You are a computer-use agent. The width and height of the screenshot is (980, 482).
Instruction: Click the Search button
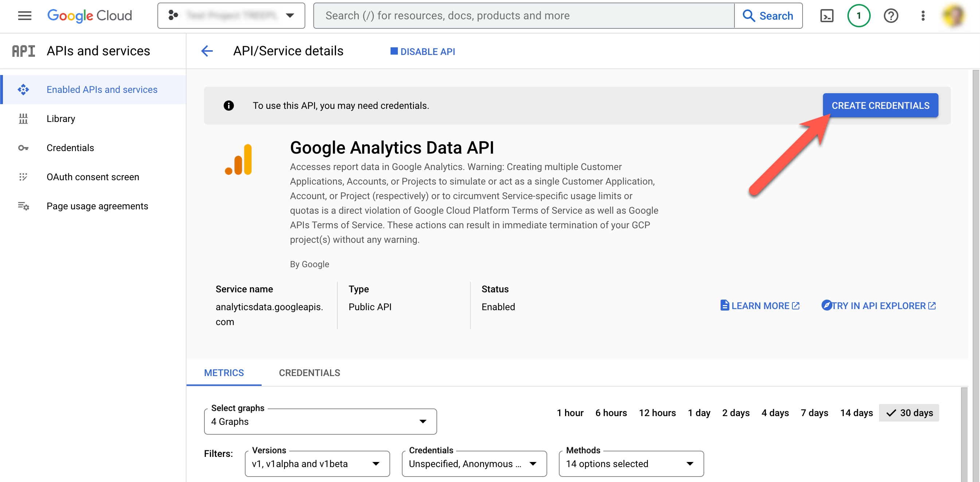coord(768,16)
